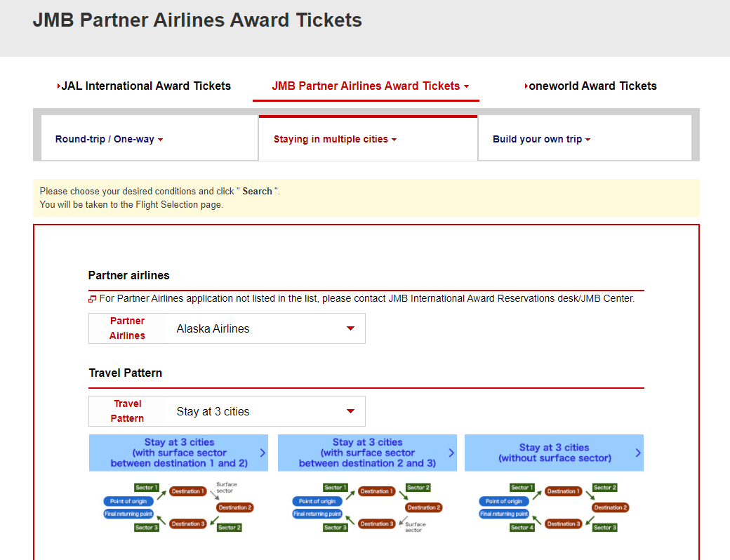This screenshot has height=560, width=730.
Task: Click the popup window icon before the Partner Airlines notice
Action: pyautogui.click(x=93, y=298)
